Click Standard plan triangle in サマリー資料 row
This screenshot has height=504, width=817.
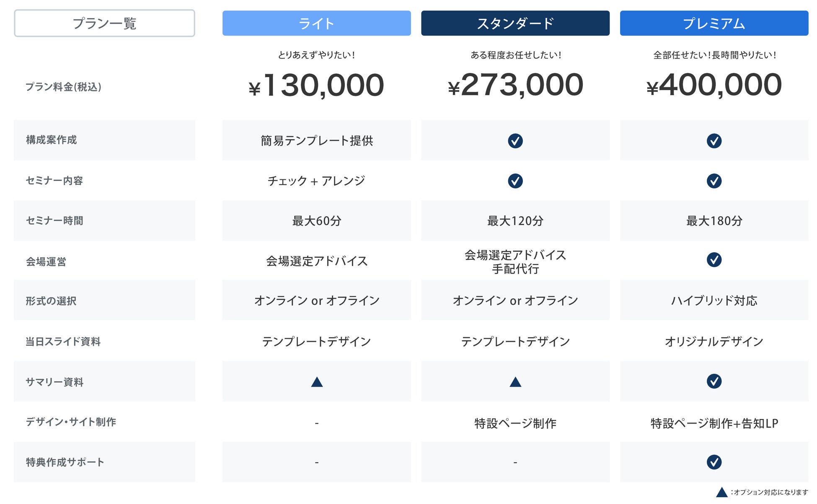(515, 382)
